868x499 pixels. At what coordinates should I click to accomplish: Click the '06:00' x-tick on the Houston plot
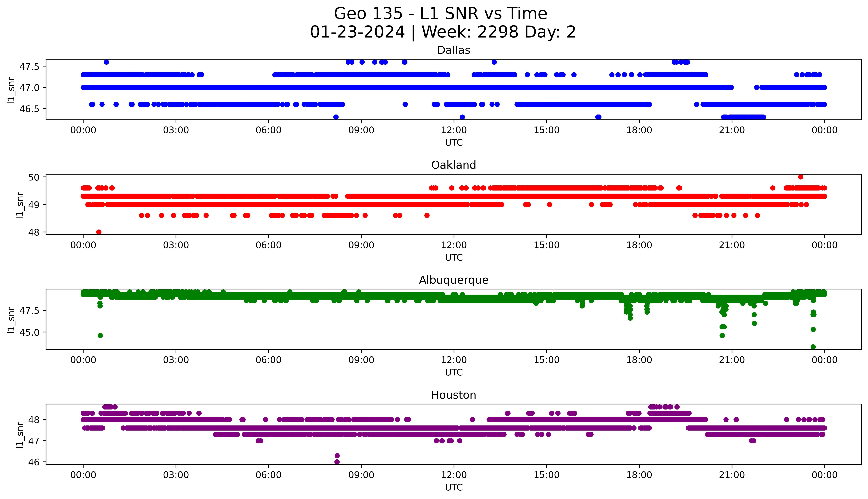(269, 475)
